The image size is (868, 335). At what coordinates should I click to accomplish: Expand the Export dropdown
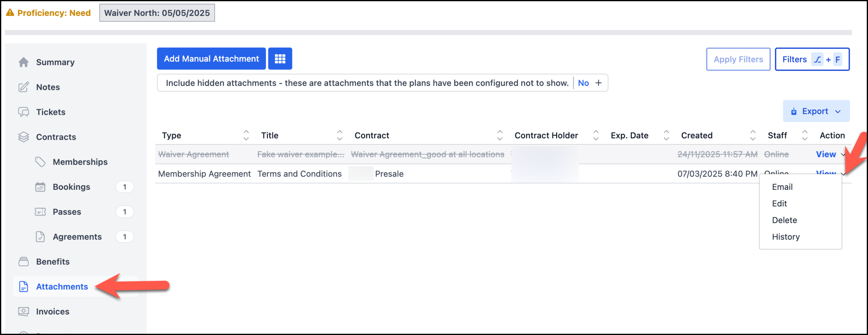click(x=816, y=111)
